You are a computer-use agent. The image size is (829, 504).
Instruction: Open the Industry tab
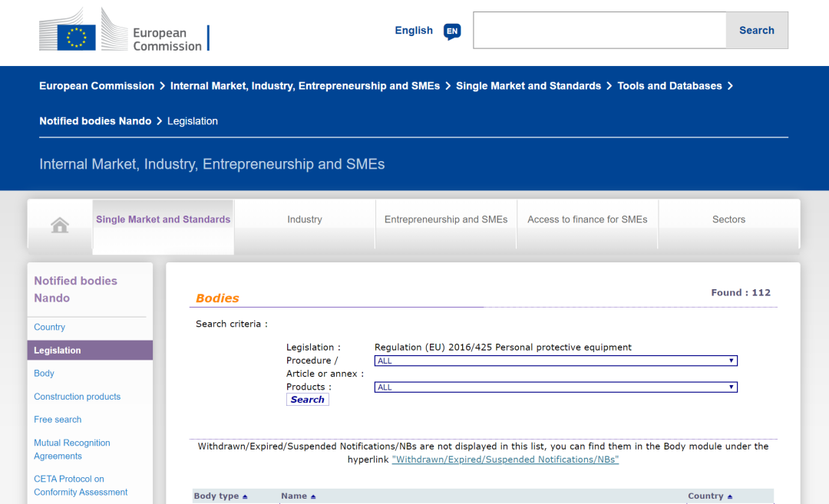coord(305,219)
